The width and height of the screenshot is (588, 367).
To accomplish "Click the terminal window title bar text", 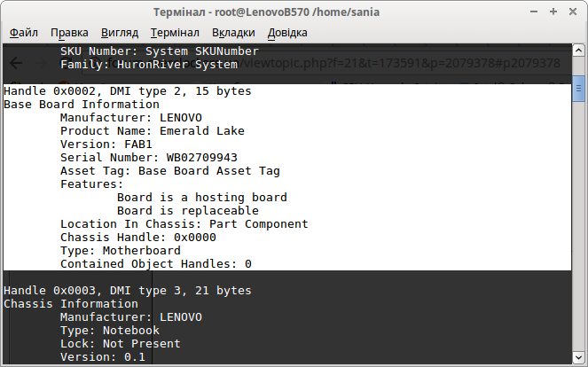I will pos(266,12).
